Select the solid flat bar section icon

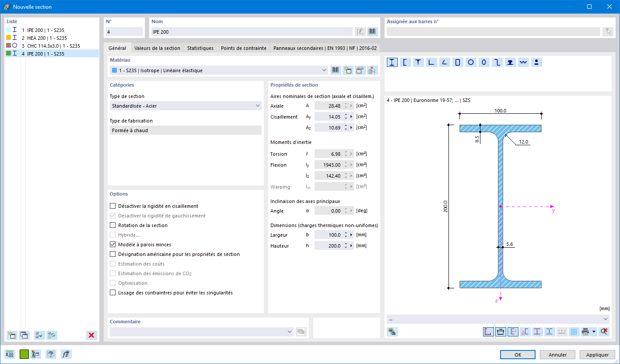[x=536, y=63]
